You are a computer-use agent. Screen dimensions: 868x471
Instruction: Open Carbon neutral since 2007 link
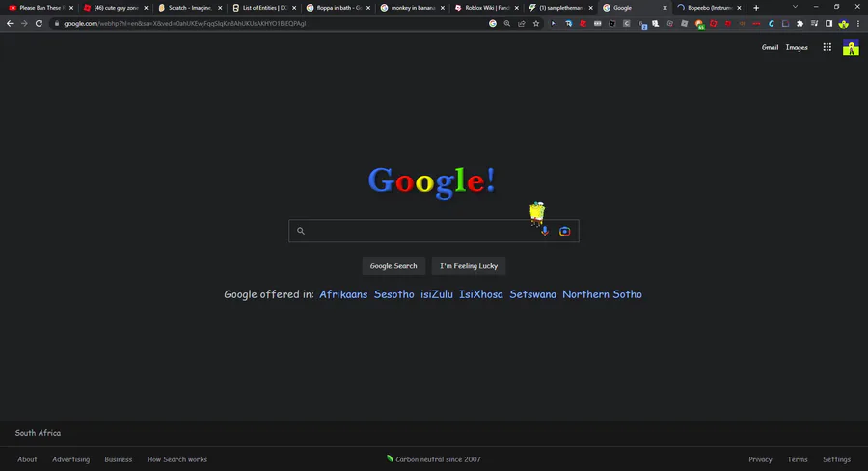(x=438, y=459)
